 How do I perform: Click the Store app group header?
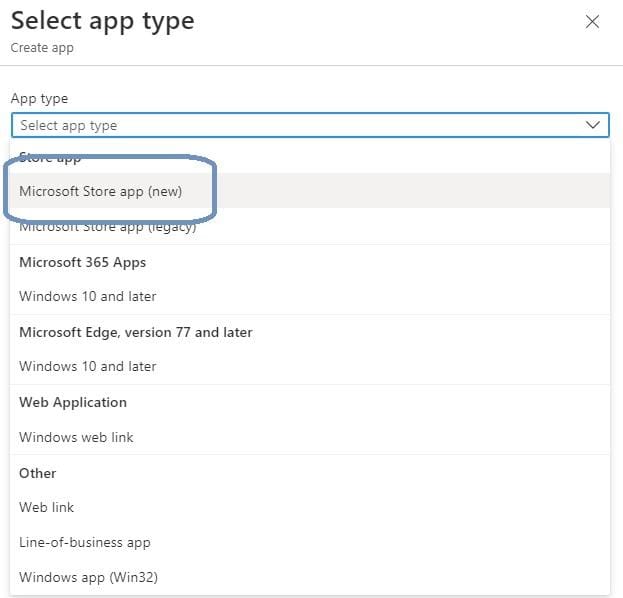[x=50, y=158]
